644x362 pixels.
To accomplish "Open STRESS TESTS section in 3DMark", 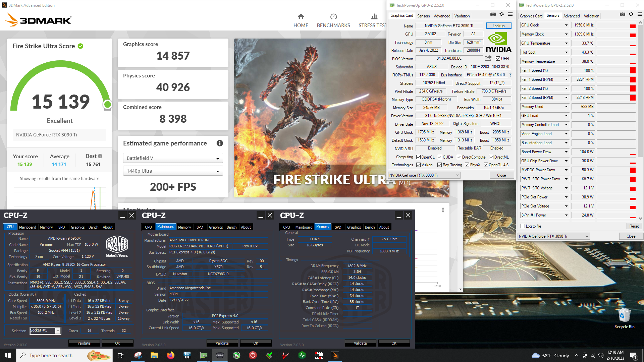I will [372, 20].
